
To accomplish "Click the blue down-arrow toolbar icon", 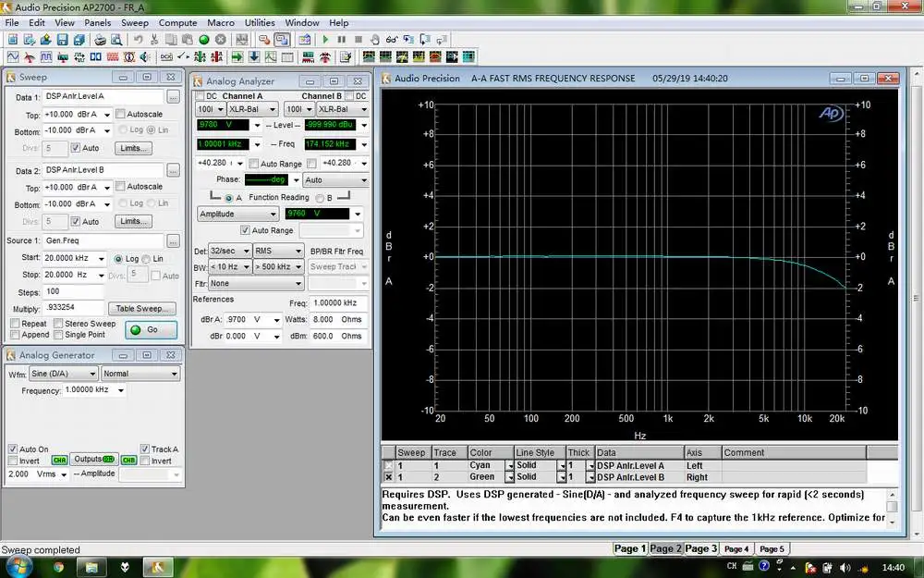I will (x=254, y=56).
